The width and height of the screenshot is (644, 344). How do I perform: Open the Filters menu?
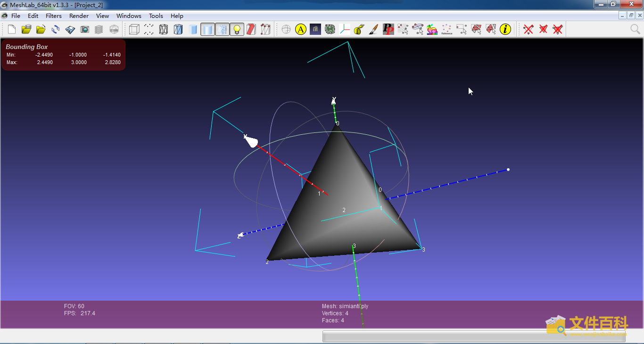point(54,16)
